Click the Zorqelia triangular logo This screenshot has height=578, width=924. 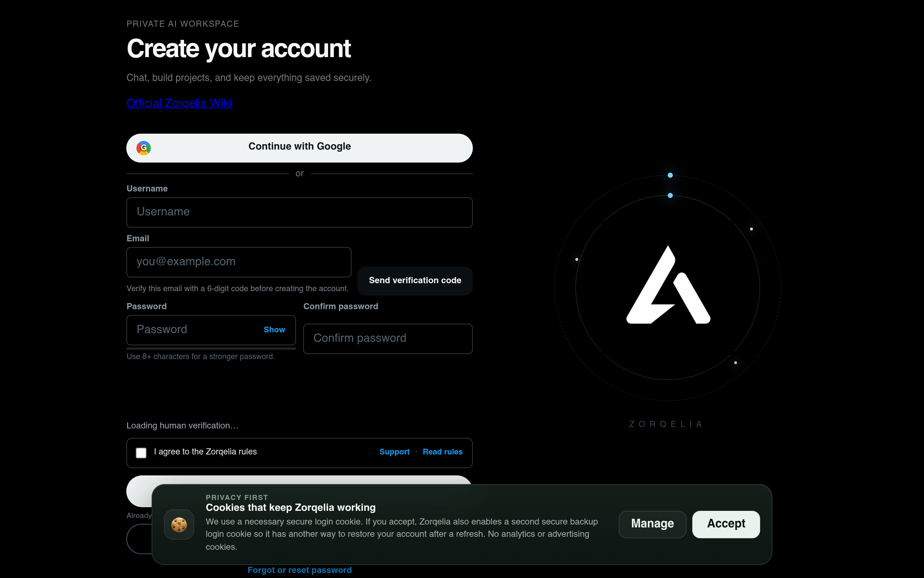point(668,285)
